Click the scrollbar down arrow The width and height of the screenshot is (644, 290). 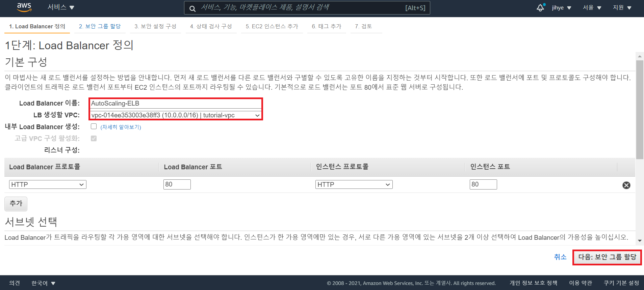click(x=640, y=240)
